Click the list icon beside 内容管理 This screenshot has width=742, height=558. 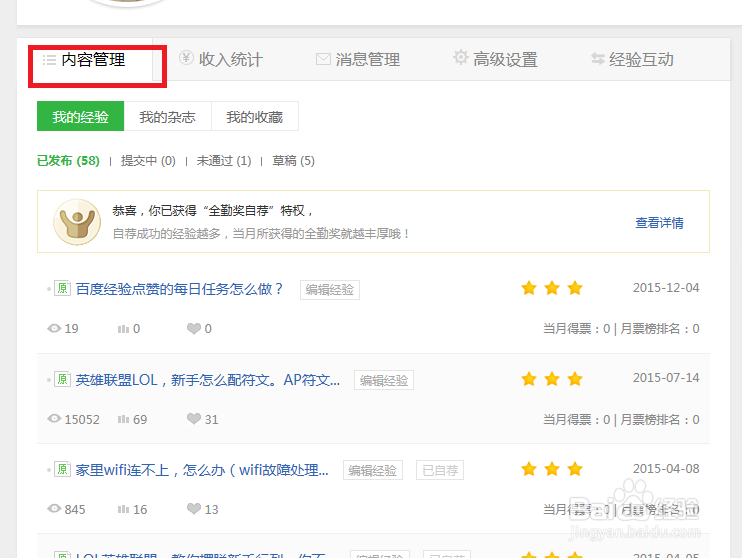point(49,60)
